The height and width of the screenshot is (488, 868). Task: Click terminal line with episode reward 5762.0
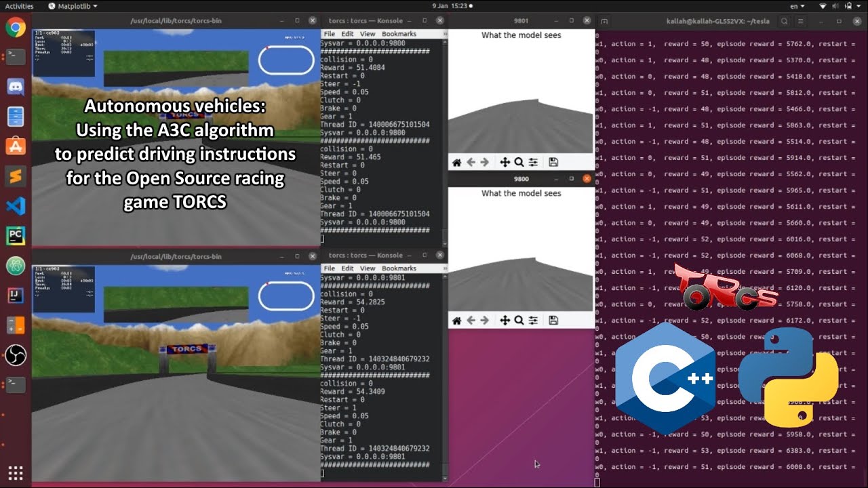(725, 43)
